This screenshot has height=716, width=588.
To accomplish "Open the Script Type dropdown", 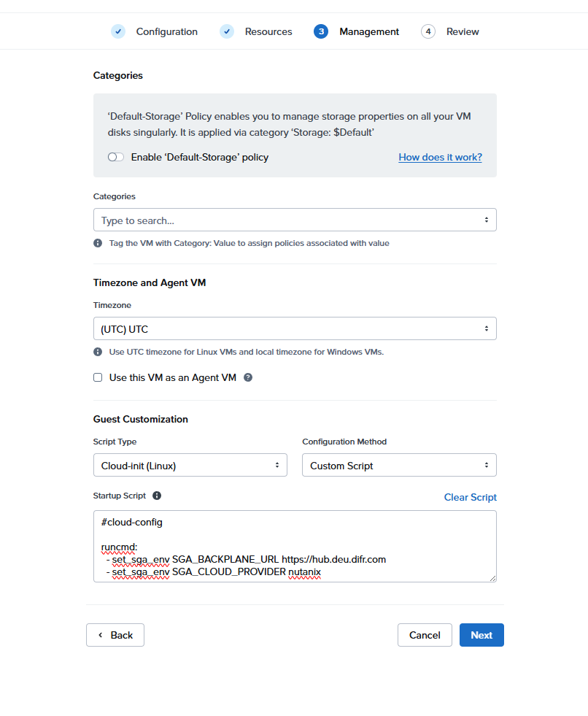I will click(x=190, y=465).
